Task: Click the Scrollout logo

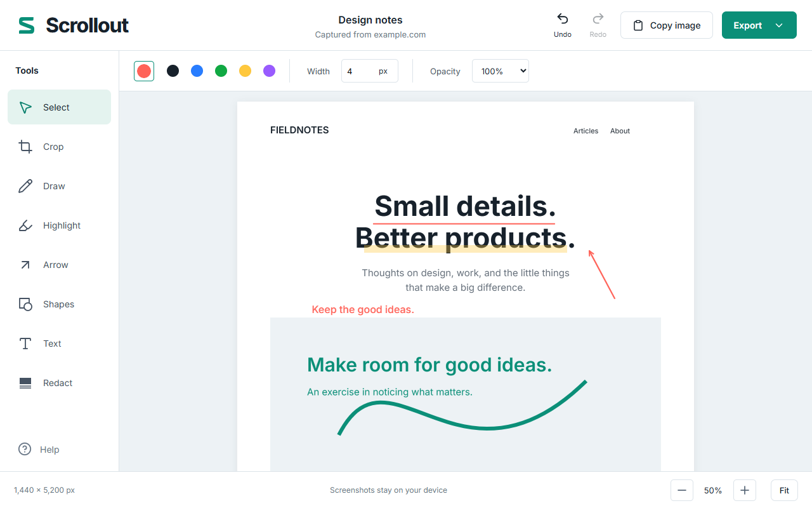Action: 73,25
